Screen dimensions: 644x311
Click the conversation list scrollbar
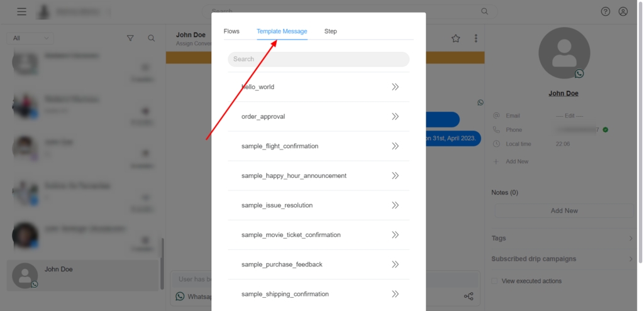(x=162, y=264)
